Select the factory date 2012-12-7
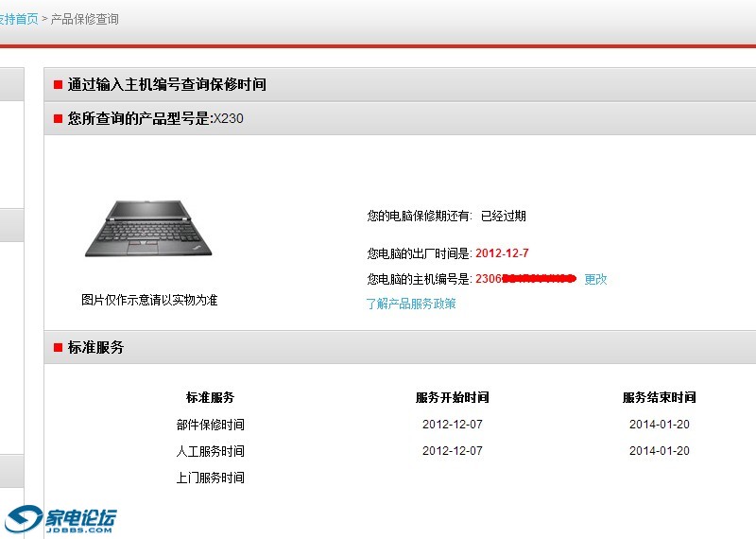Image resolution: width=756 pixels, height=539 pixels. (x=502, y=252)
